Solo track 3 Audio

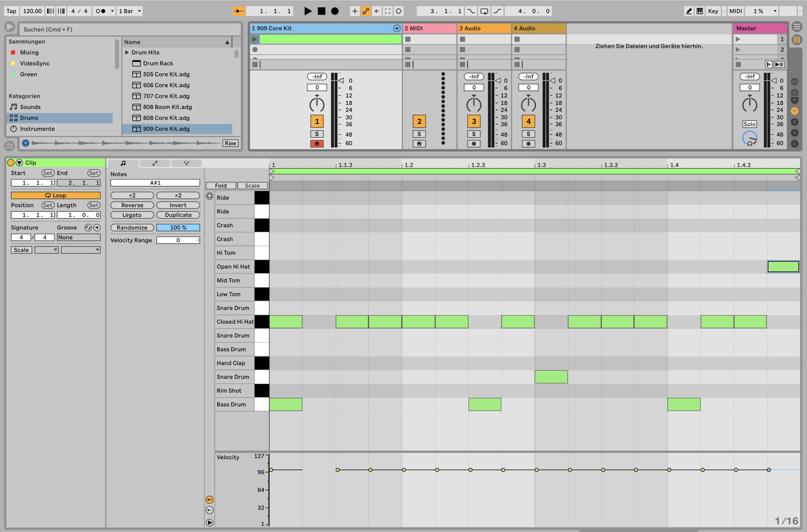tap(474, 134)
